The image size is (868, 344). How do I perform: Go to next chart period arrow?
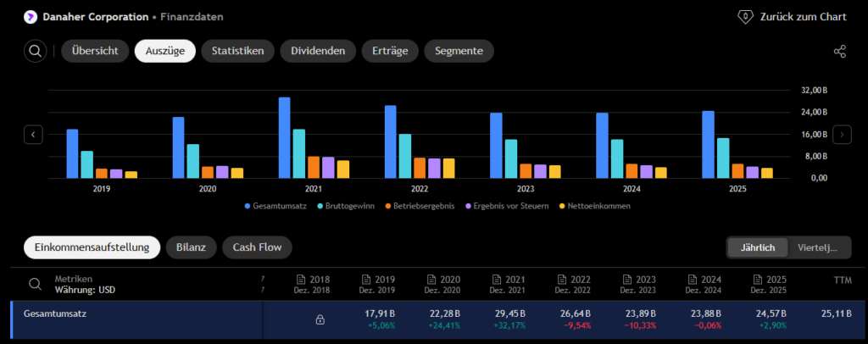tap(842, 135)
